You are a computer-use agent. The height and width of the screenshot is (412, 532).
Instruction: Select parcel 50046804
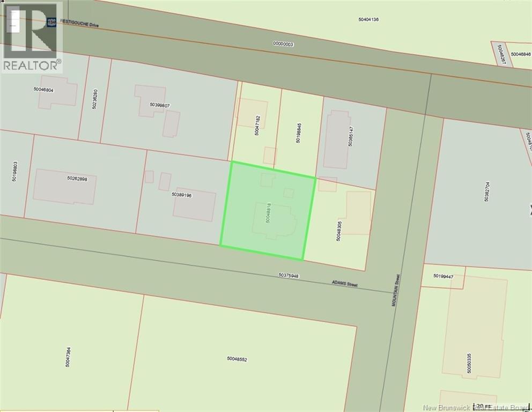43,90
